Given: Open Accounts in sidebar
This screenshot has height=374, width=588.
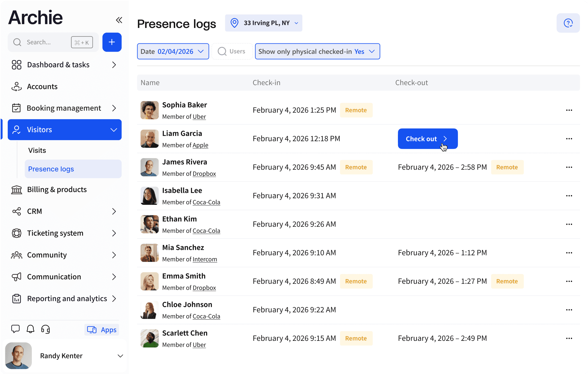Looking at the screenshot, I should click(x=42, y=87).
